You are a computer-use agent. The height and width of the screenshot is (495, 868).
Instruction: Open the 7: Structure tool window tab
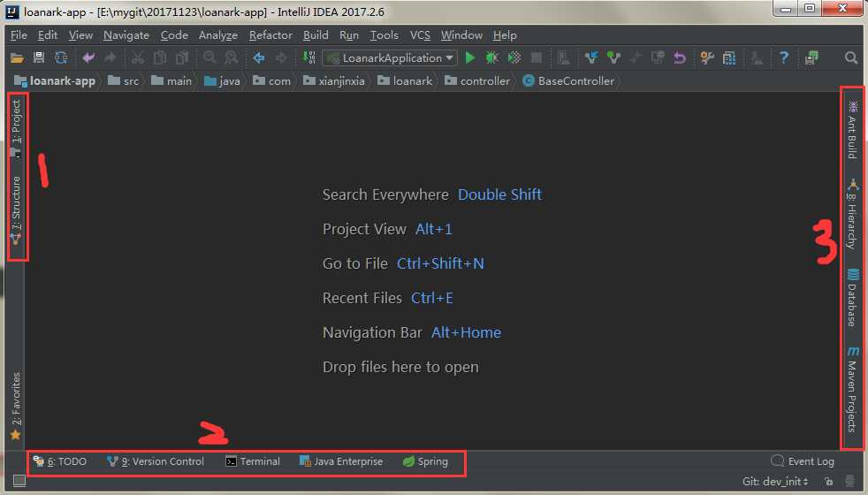click(16, 210)
